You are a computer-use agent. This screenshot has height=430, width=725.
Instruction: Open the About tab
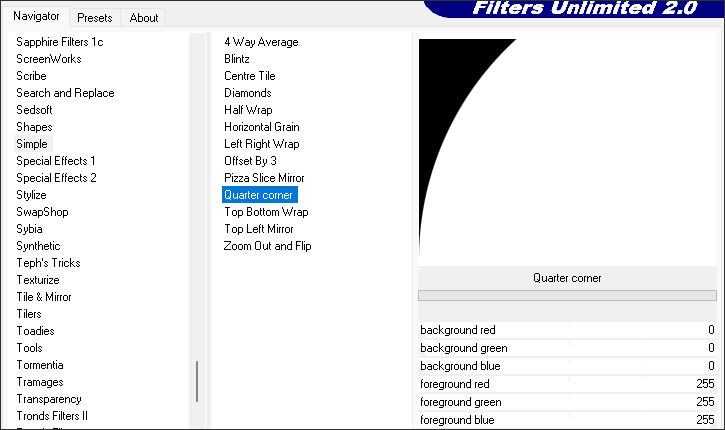point(144,17)
